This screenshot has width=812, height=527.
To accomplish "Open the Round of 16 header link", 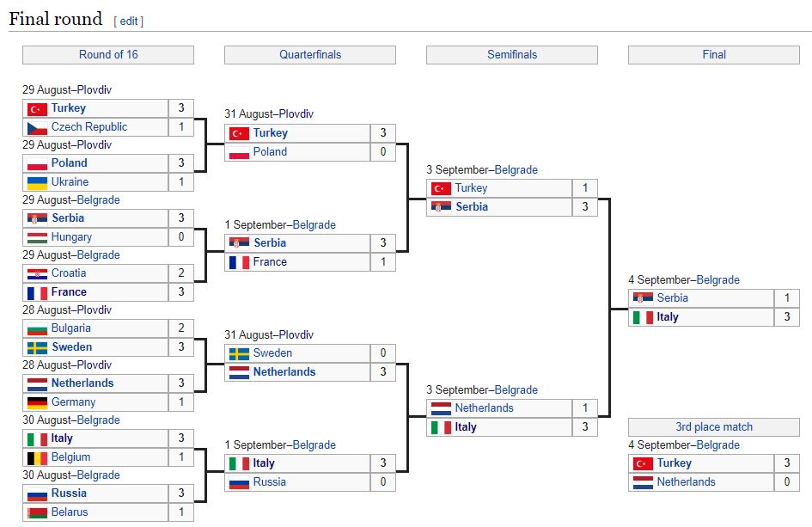I will coord(108,54).
